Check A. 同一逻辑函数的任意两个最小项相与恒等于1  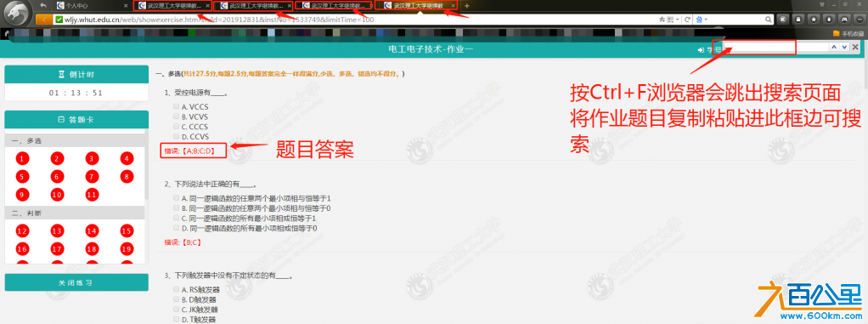(x=176, y=198)
